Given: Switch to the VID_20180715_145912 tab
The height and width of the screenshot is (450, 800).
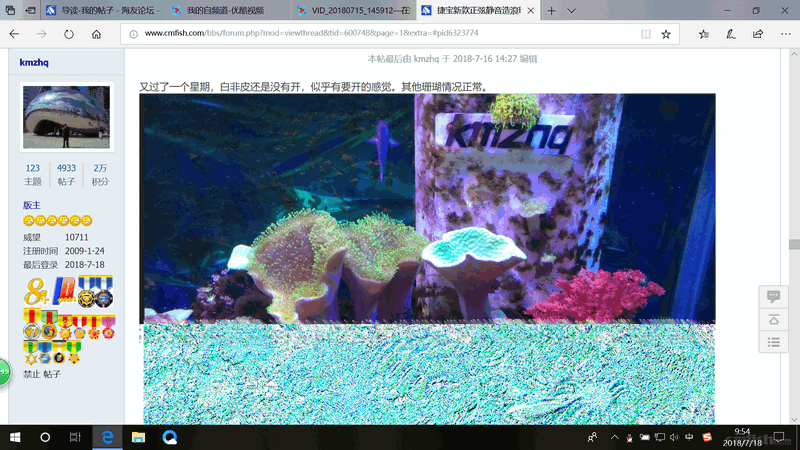Looking at the screenshot, I should tap(354, 10).
